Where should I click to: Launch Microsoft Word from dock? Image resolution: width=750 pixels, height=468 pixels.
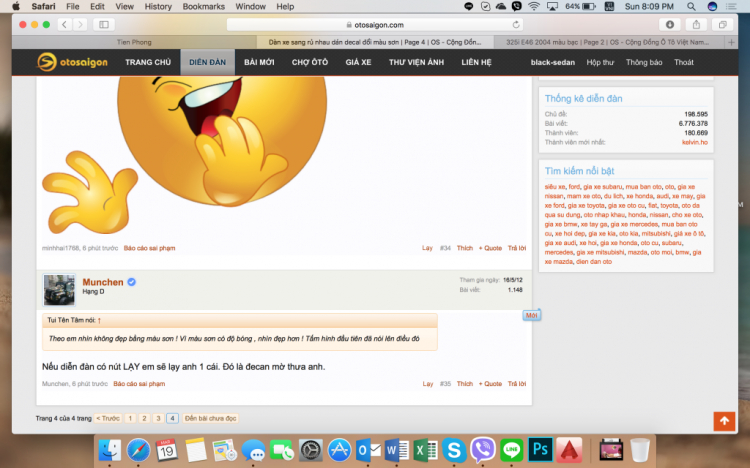click(397, 450)
